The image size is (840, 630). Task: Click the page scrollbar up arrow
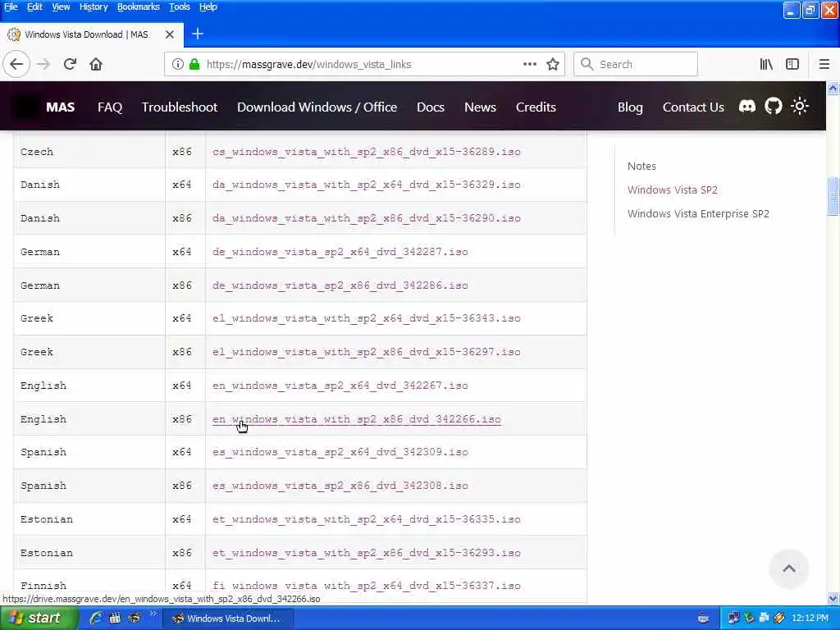(833, 89)
